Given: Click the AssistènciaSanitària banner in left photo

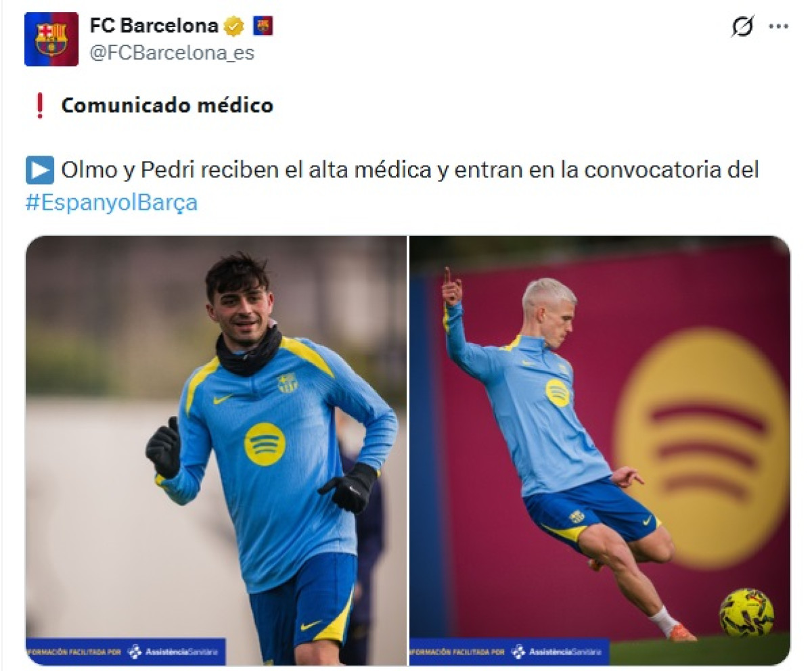Looking at the screenshot, I should pyautogui.click(x=126, y=651).
